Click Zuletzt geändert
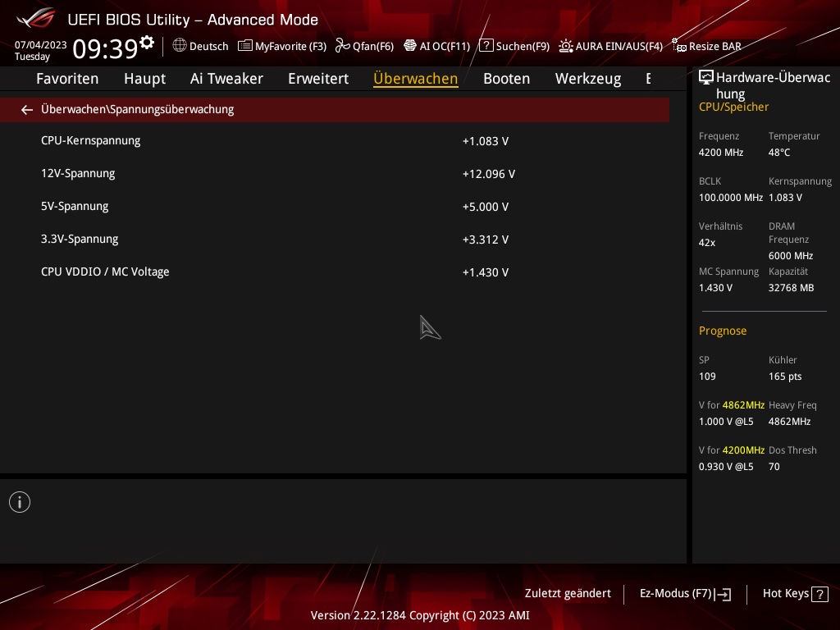The image size is (840, 630). click(568, 594)
